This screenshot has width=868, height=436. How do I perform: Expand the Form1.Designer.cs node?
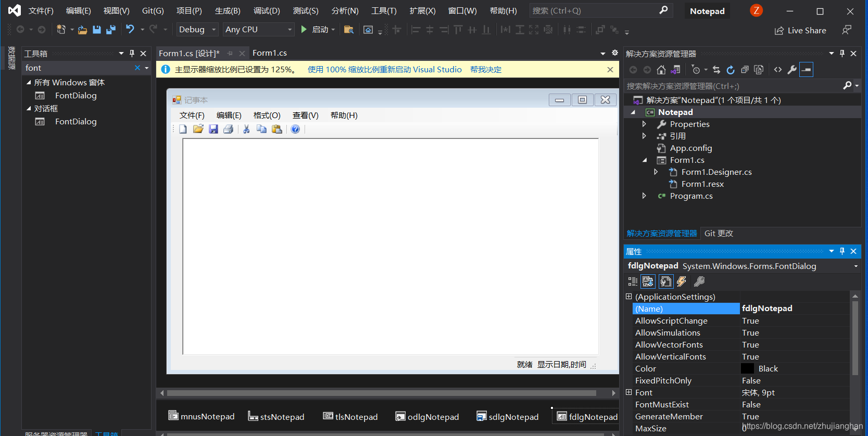tap(656, 172)
